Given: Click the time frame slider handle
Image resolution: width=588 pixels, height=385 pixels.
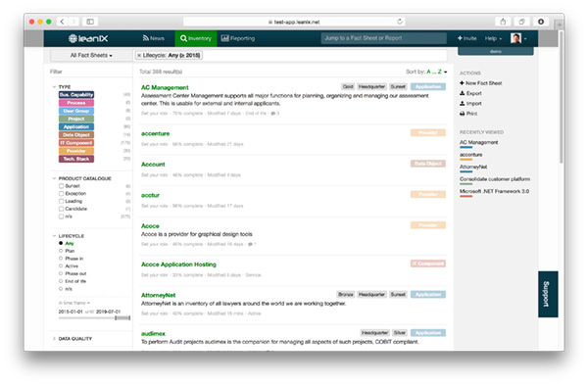Looking at the screenshot, I should (117, 318).
